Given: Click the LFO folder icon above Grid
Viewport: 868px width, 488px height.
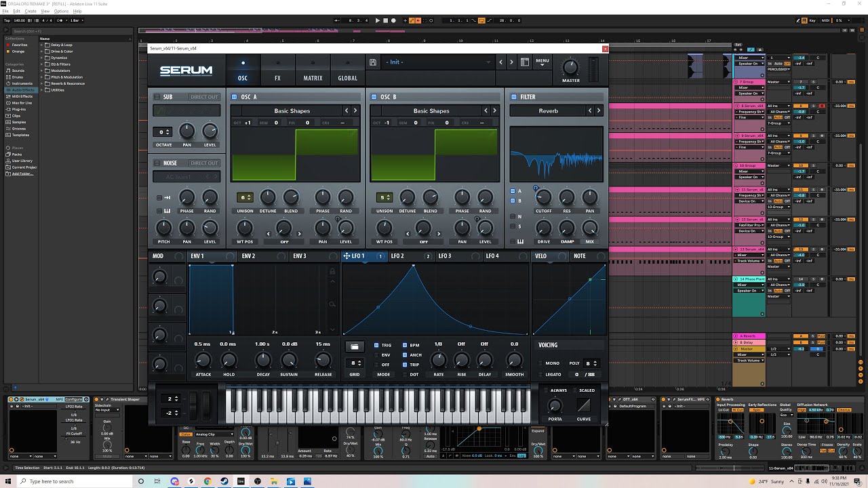Looking at the screenshot, I should (354, 346).
